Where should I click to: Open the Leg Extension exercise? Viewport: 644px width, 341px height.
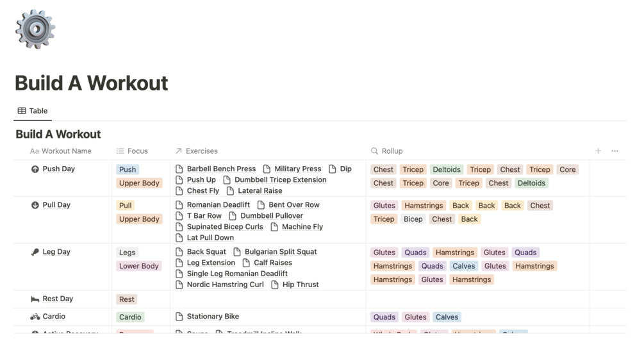tap(211, 263)
